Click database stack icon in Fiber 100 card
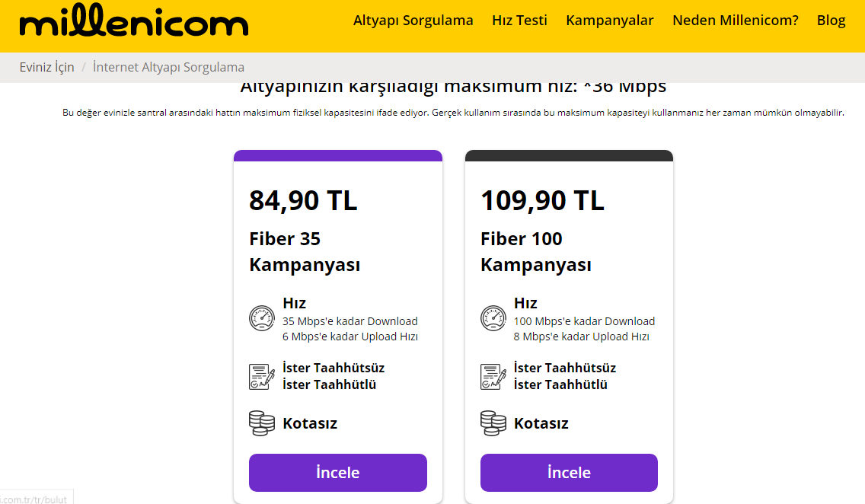 click(493, 423)
